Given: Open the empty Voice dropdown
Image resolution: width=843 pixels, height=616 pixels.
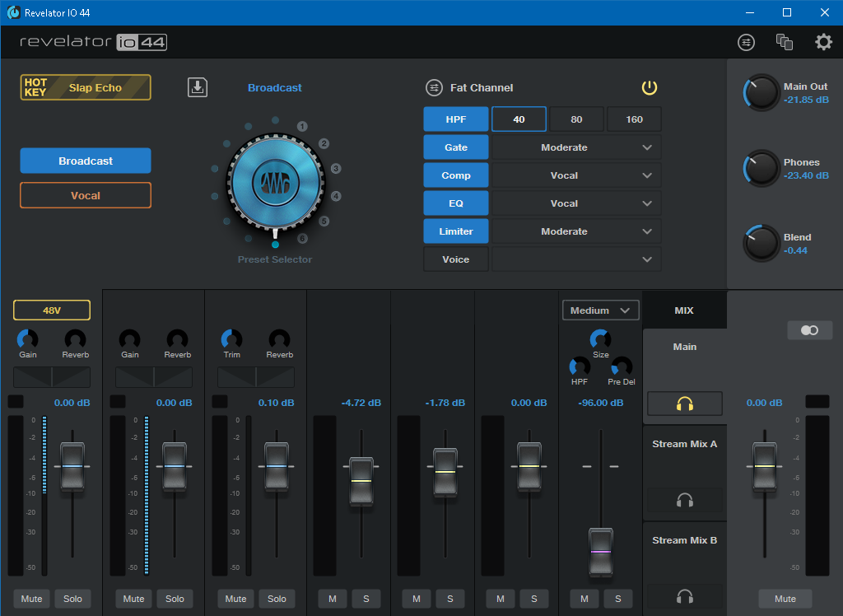Looking at the screenshot, I should pyautogui.click(x=576, y=259).
